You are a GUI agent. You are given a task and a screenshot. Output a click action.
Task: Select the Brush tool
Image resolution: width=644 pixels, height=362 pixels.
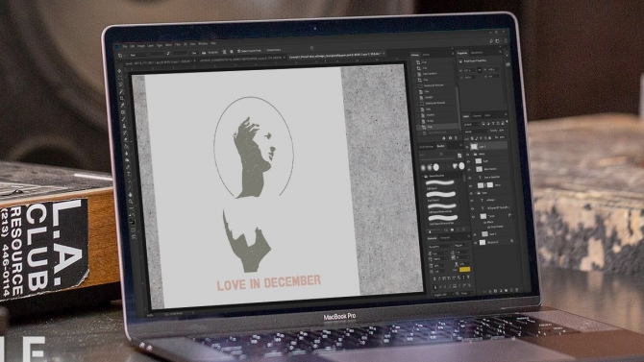(x=124, y=119)
